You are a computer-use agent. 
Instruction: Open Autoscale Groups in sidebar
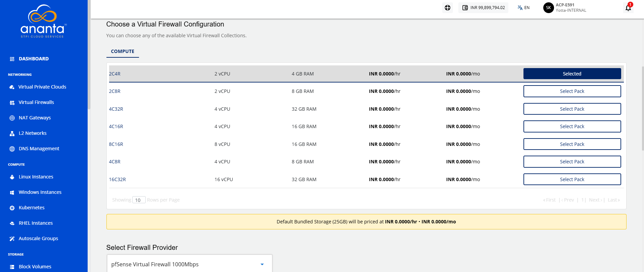coord(38,238)
